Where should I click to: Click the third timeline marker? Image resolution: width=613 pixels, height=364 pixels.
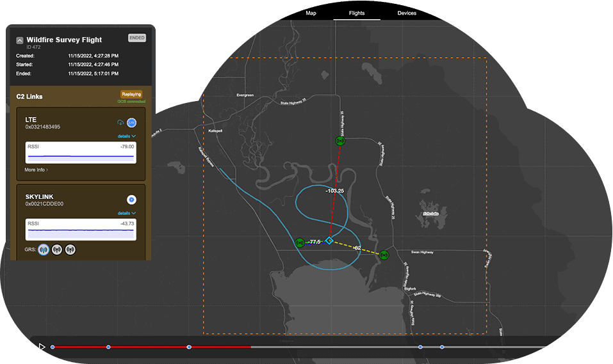click(x=189, y=347)
